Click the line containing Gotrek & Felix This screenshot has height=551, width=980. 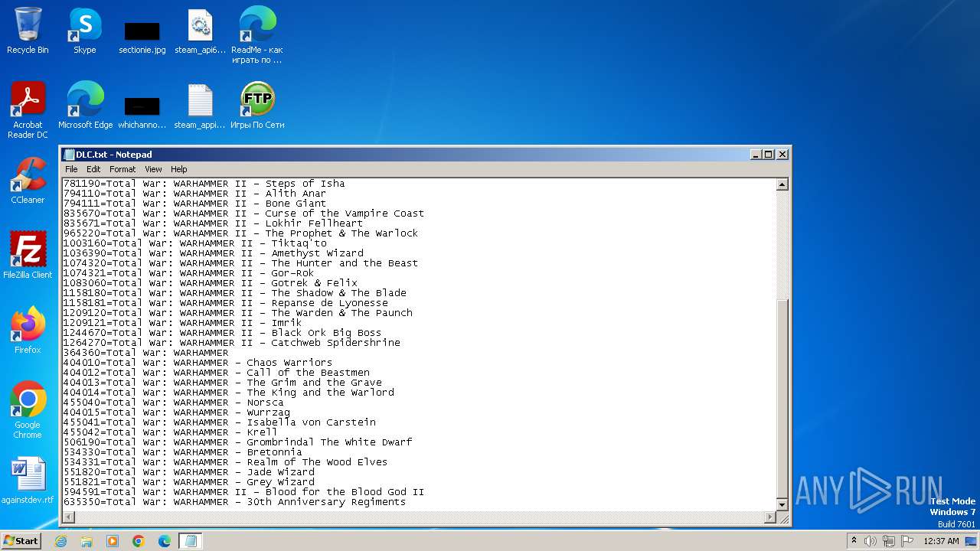210,283
